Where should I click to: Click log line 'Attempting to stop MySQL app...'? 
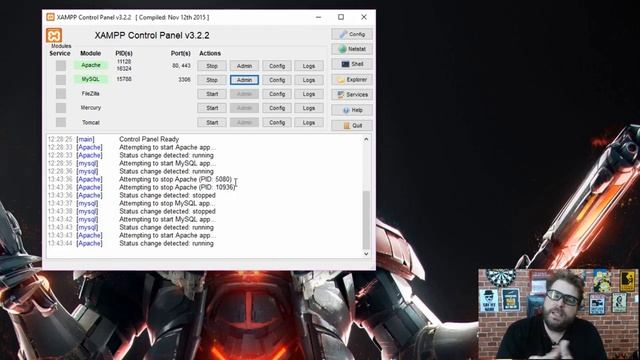(x=167, y=203)
